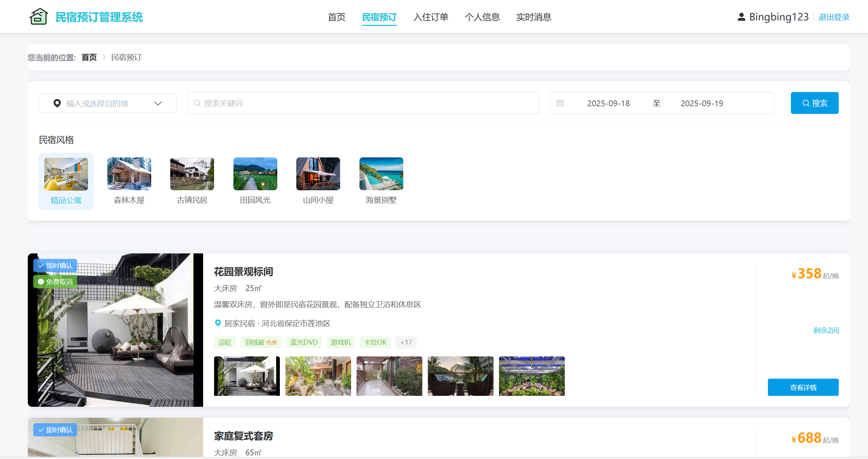The width and height of the screenshot is (868, 459).
Task: Click the check-out date 2025-09-19
Action: tap(702, 103)
